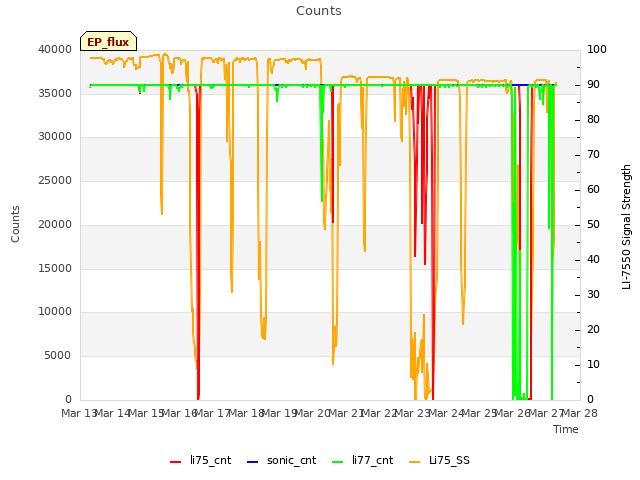The image size is (640, 480).
Task: Click the Counts chart title
Action: (x=319, y=11)
